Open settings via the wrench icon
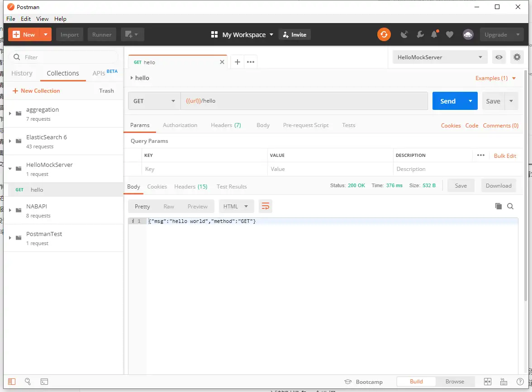This screenshot has height=392, width=532. click(420, 34)
